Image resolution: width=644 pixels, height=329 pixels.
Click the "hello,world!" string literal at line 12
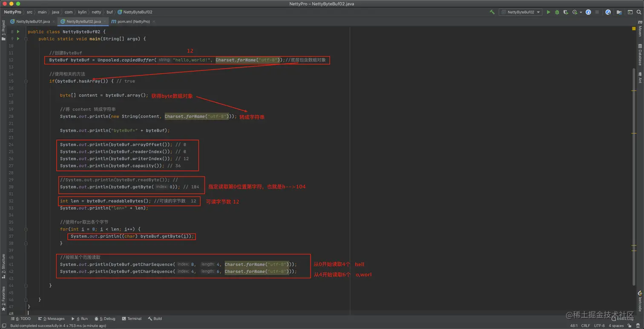pos(191,60)
